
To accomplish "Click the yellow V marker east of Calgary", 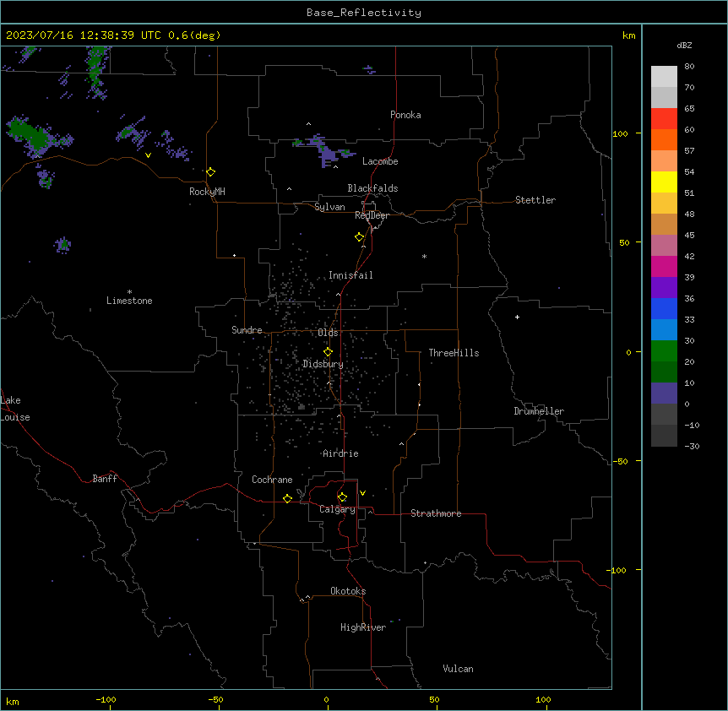I will point(362,493).
